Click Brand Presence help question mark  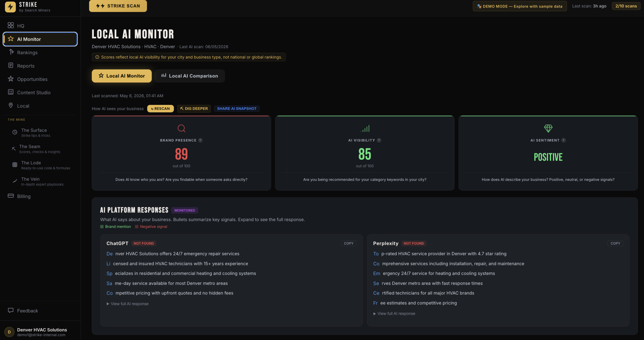click(200, 140)
